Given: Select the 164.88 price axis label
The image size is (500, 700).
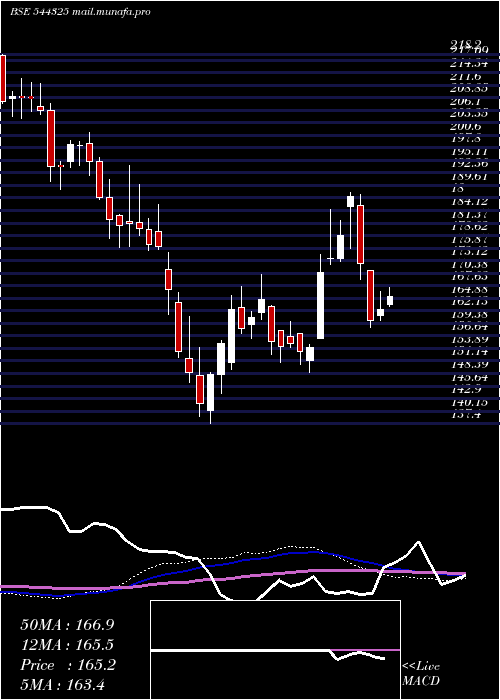Looking at the screenshot, I should point(469,289).
